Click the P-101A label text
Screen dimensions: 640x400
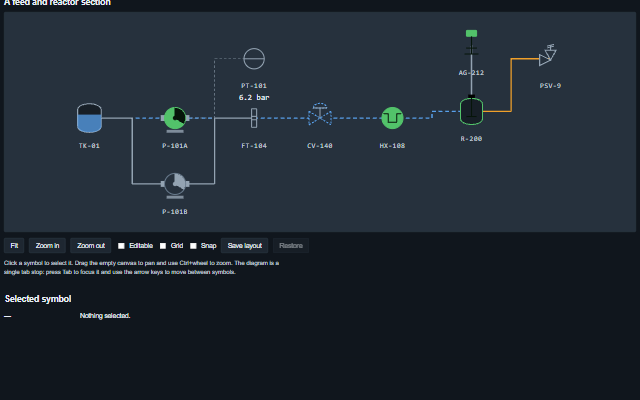point(175,146)
